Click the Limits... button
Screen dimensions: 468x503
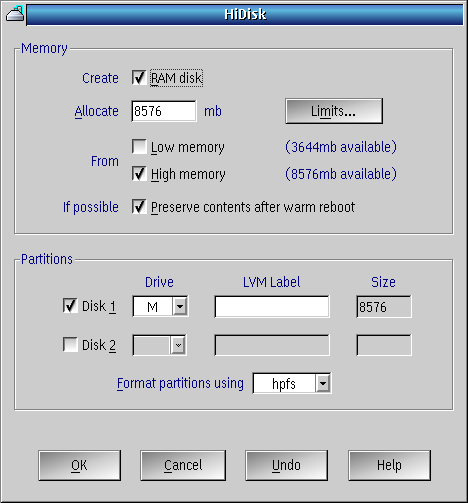tap(334, 111)
